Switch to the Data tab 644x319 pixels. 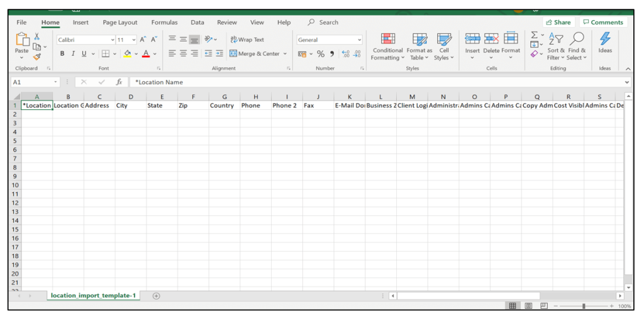coord(197,23)
